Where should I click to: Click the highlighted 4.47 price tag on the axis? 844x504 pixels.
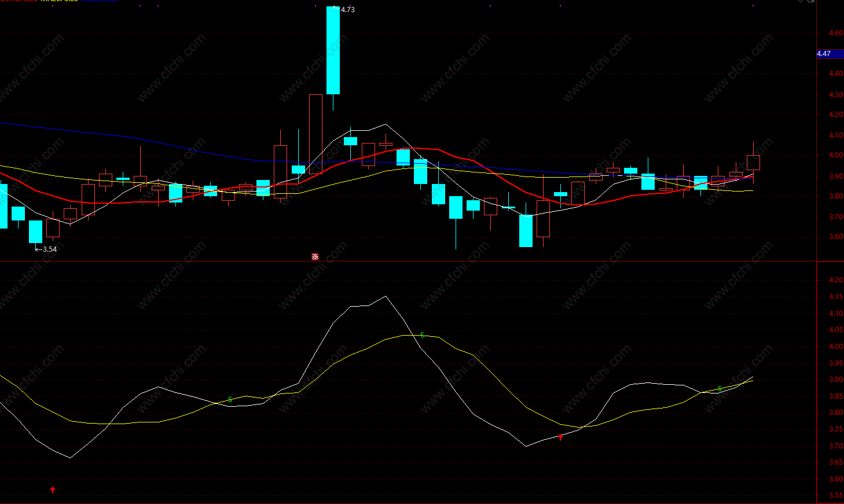pyautogui.click(x=830, y=54)
